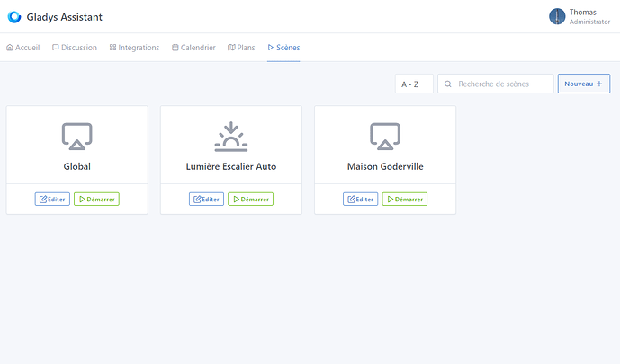Click the Maison Goderville scene icon
620x364 pixels.
[385, 137]
